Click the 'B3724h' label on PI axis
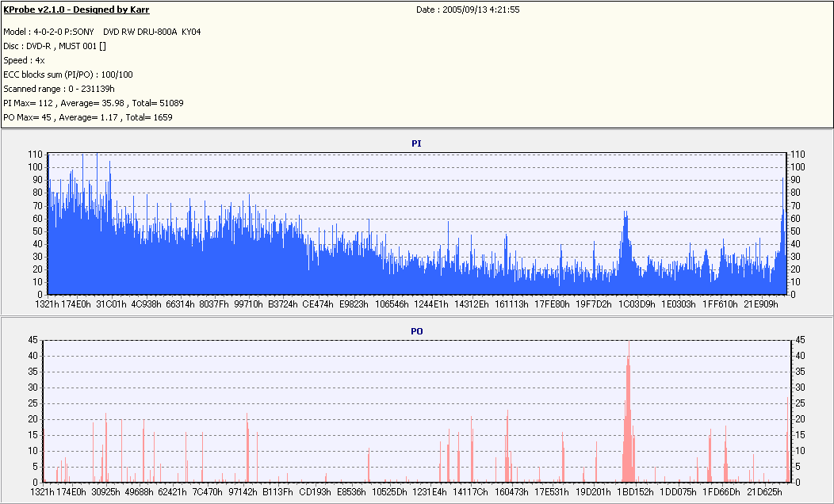Viewport: 834px width, 504px height. [x=283, y=304]
